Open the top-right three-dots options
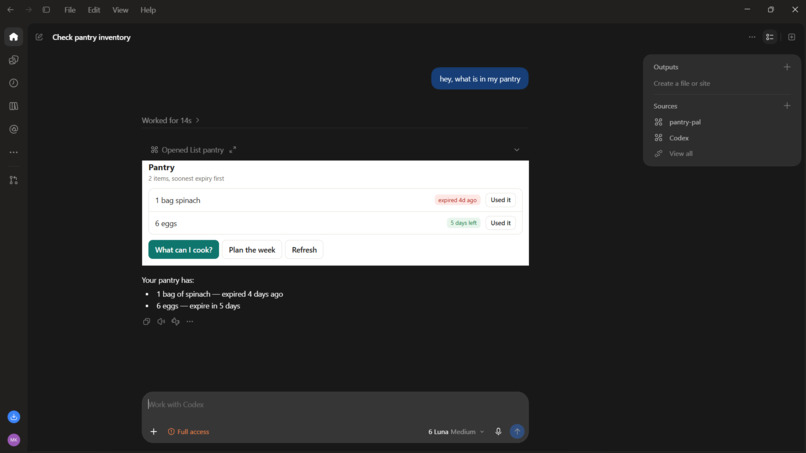The image size is (806, 453). click(752, 37)
